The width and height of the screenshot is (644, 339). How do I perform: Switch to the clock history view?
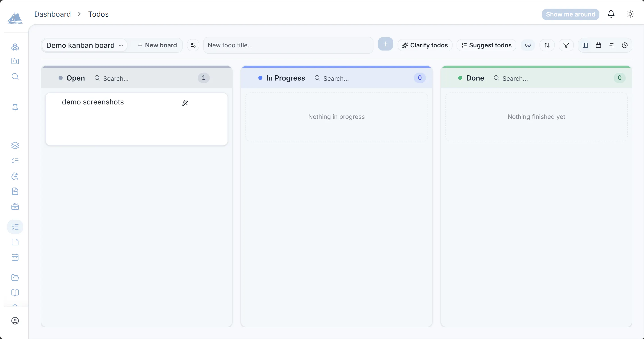click(x=625, y=45)
